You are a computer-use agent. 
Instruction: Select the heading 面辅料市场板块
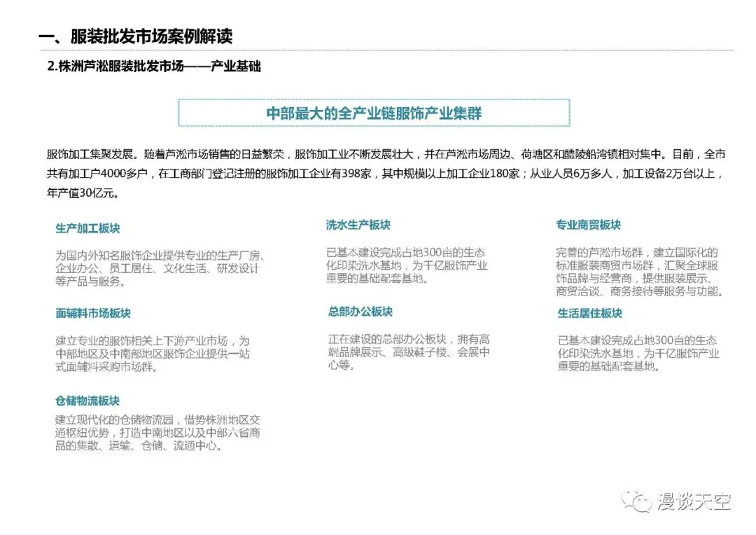click(93, 313)
